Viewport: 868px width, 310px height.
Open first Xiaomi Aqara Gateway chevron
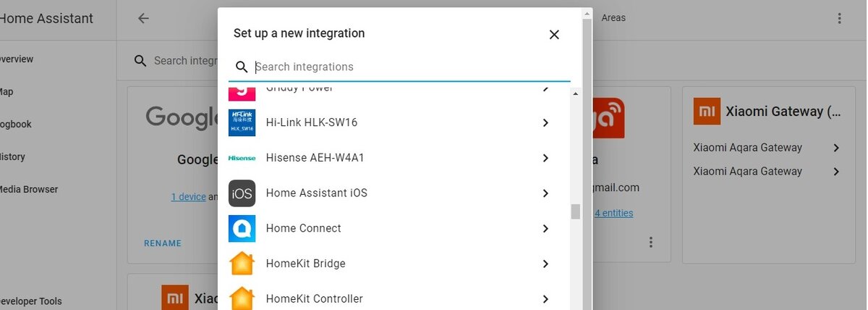pyautogui.click(x=836, y=148)
